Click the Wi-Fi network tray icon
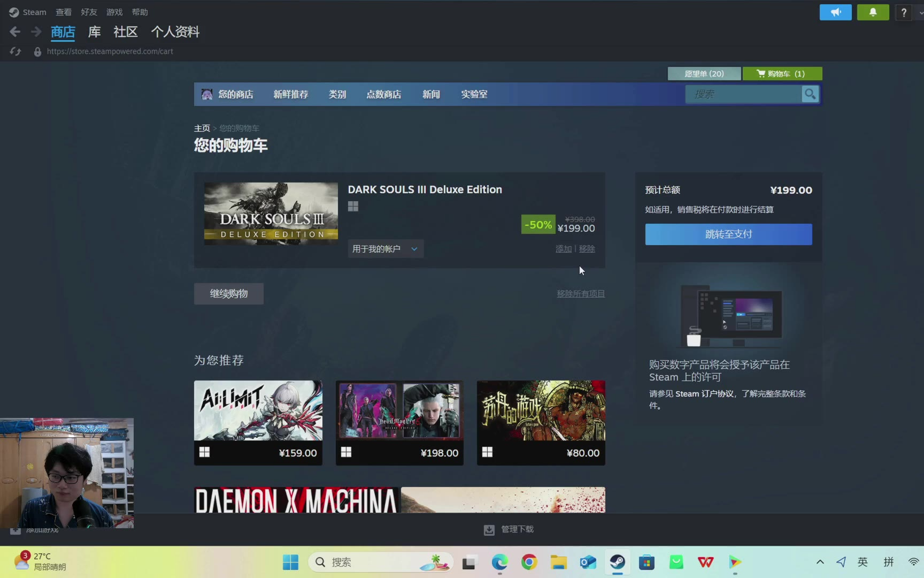This screenshot has height=578, width=924. 913,562
